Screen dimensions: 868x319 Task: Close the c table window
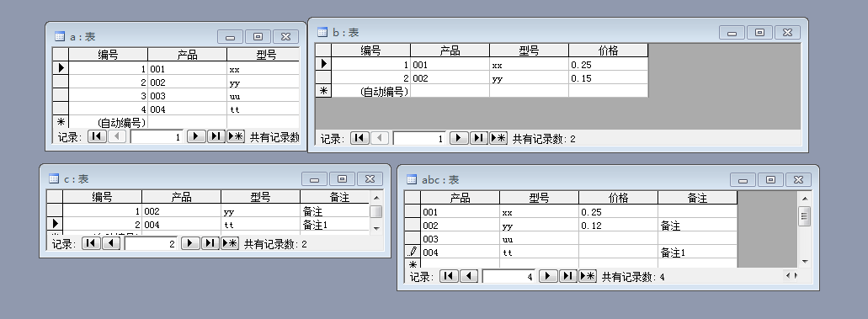(x=370, y=179)
